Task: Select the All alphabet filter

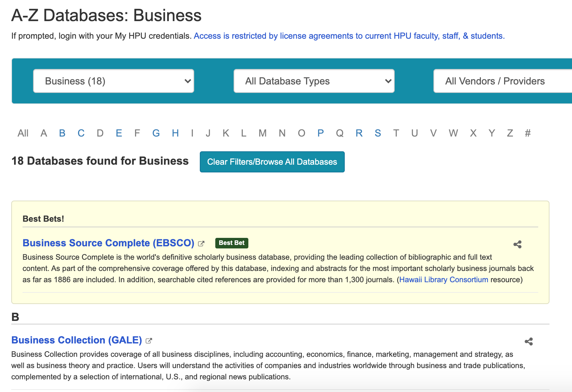Action: click(x=23, y=133)
